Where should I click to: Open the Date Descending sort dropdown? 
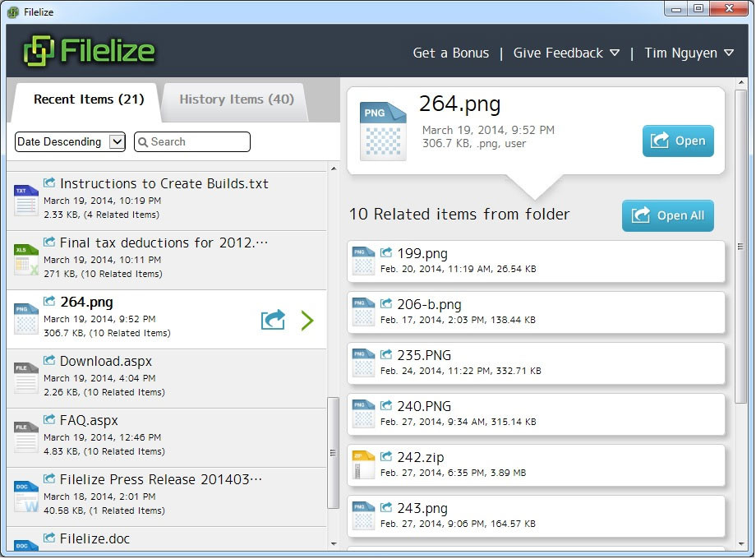70,141
